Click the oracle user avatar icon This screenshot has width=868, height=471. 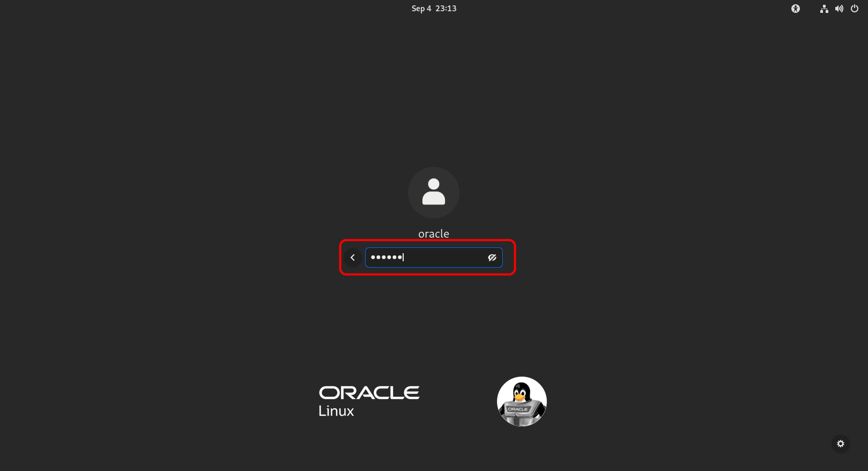click(434, 193)
